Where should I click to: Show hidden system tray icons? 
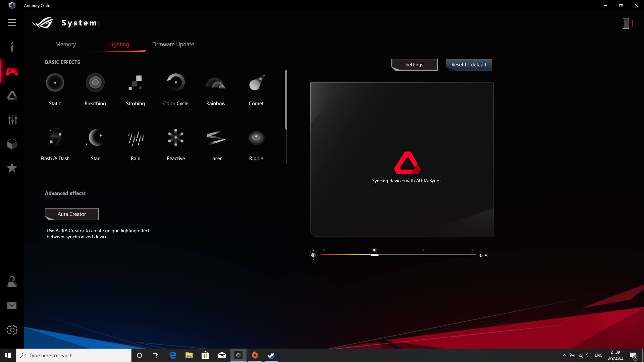tap(564, 355)
